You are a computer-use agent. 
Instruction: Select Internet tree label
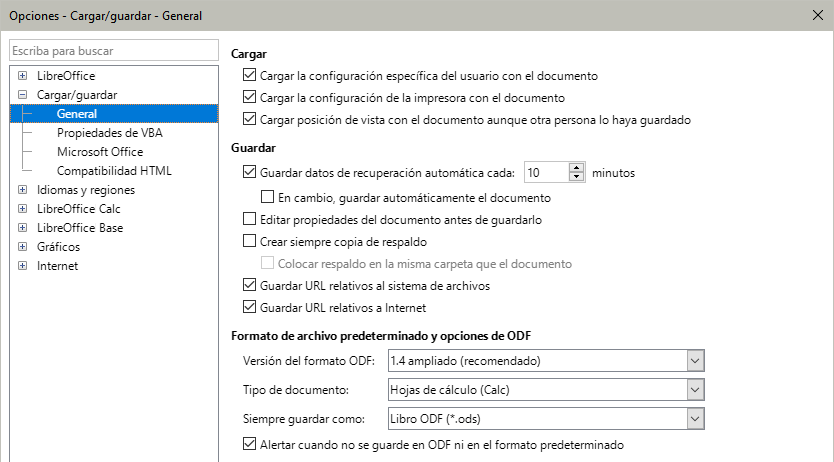click(x=57, y=266)
